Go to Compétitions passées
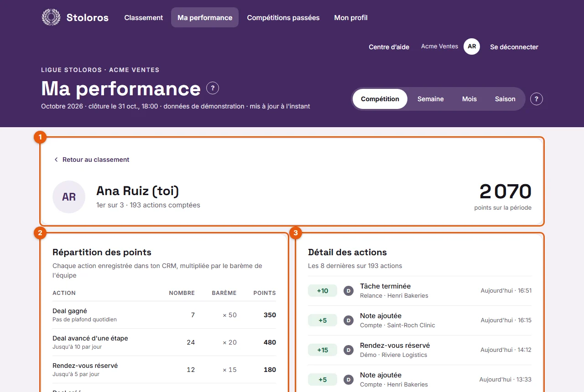Screen dimensions: 584x392 [x=283, y=17]
